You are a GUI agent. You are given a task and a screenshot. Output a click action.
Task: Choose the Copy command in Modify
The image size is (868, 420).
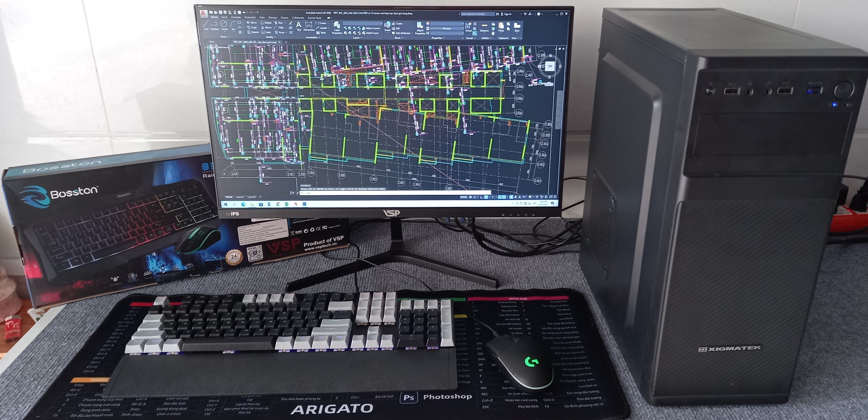pyautogui.click(x=252, y=27)
